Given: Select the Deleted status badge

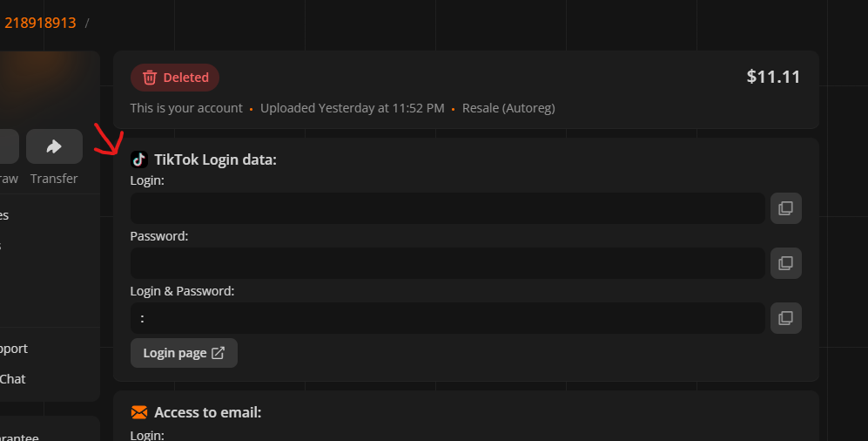Looking at the screenshot, I should (x=175, y=78).
